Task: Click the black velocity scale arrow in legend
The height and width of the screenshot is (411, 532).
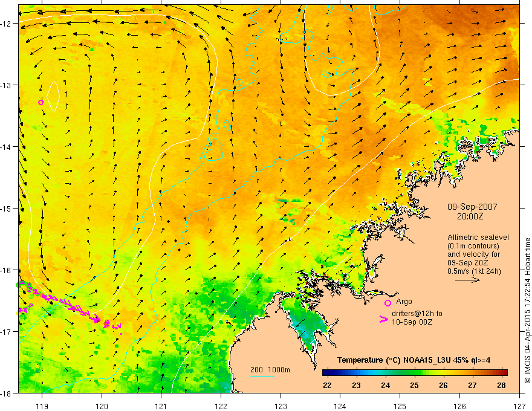Action: (467, 280)
